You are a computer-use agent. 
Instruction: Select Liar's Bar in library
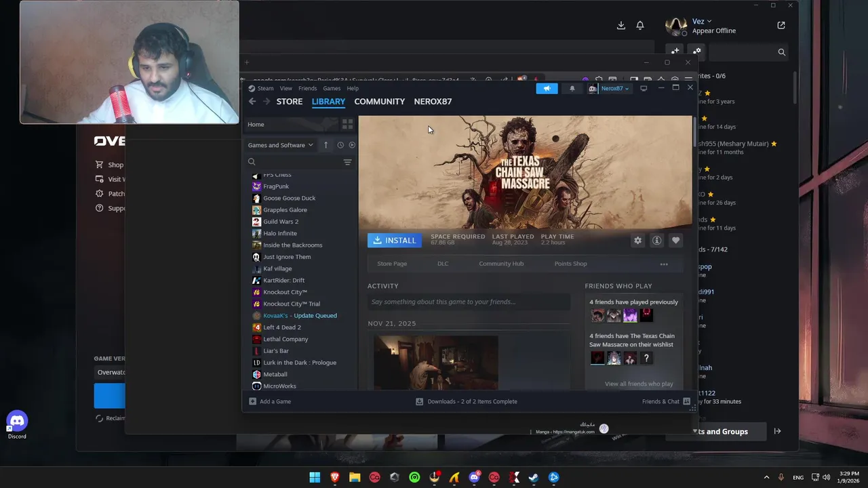(276, 351)
